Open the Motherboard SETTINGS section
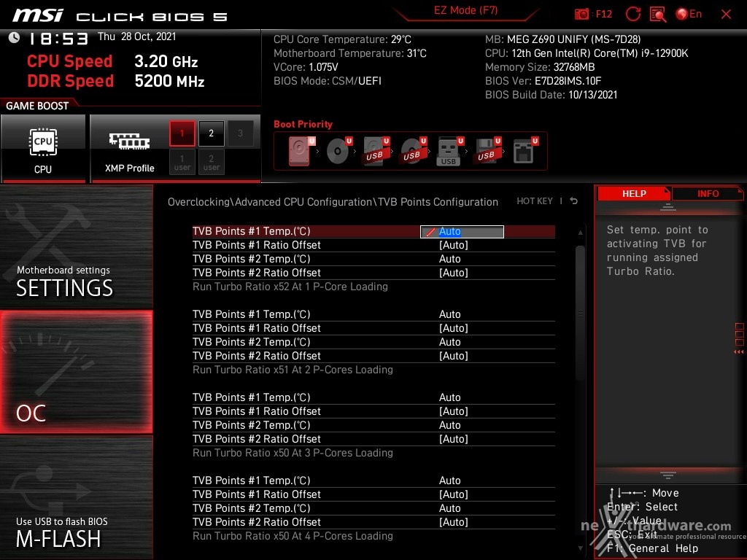 coord(76,246)
